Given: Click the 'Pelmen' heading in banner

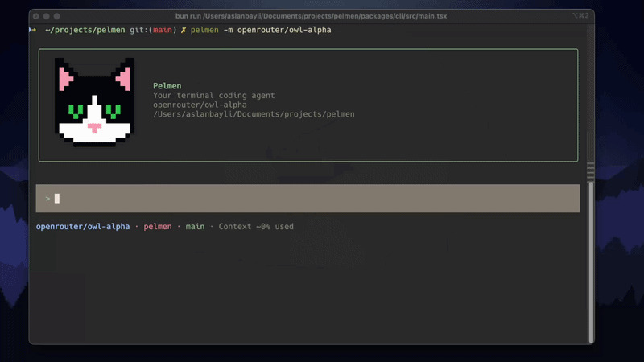Looking at the screenshot, I should pos(167,86).
